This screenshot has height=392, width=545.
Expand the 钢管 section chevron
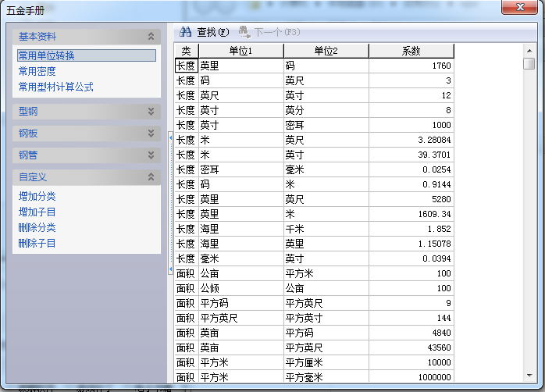click(x=151, y=155)
